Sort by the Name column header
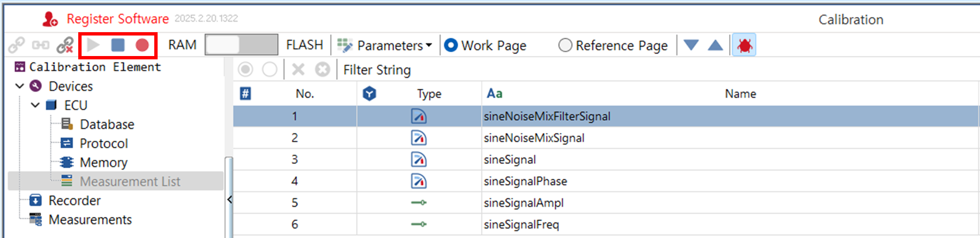 click(x=740, y=94)
